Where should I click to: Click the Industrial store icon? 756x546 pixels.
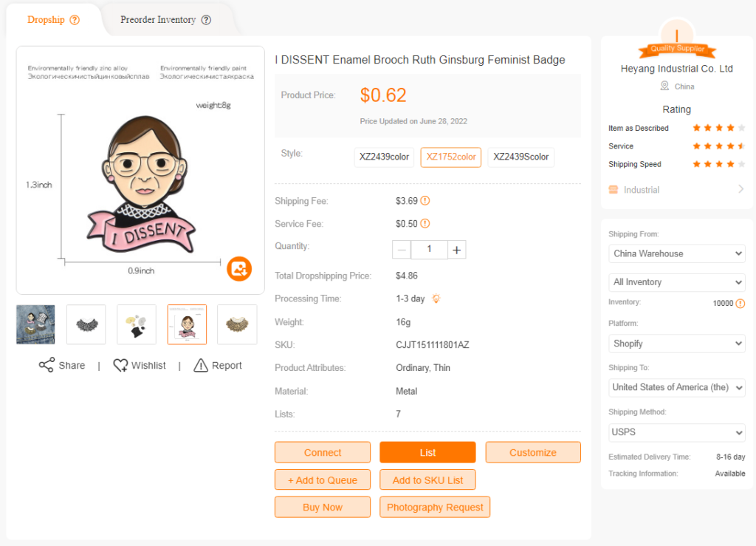coord(614,190)
